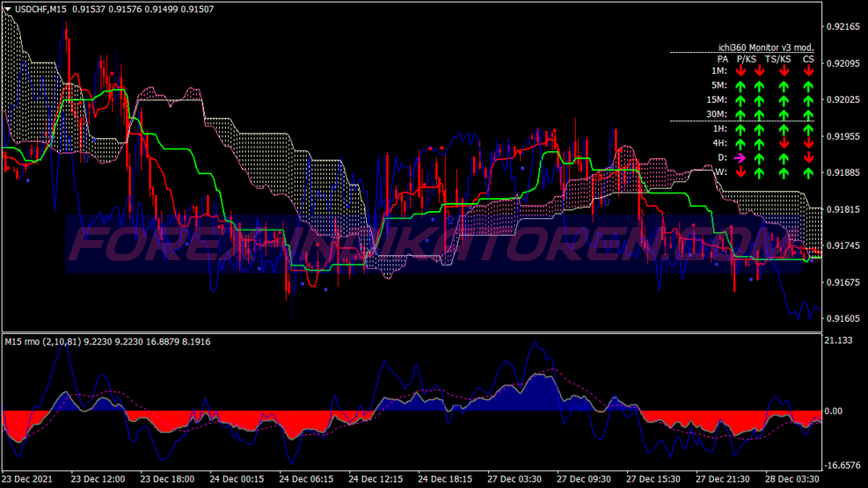Click the 1M: timeframe label

[719, 71]
